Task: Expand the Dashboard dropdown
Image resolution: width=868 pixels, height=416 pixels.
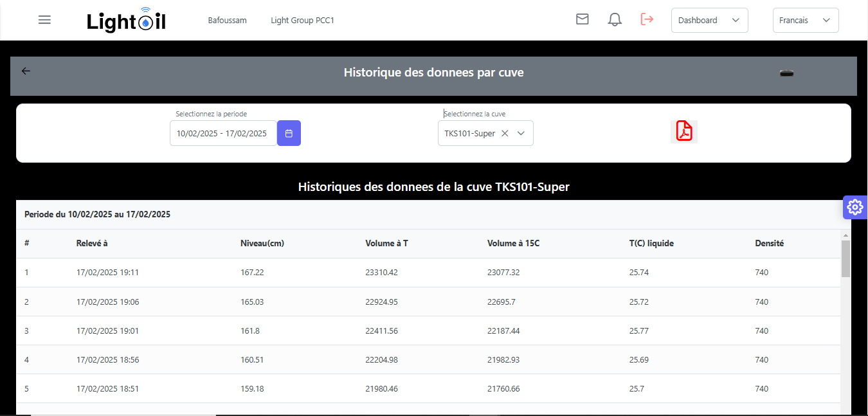Action: click(x=709, y=20)
